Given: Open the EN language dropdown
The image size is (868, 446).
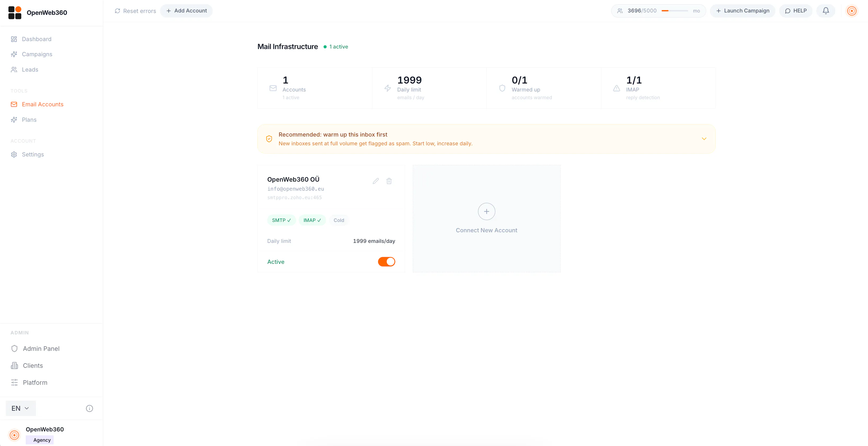Looking at the screenshot, I should click(x=20, y=408).
